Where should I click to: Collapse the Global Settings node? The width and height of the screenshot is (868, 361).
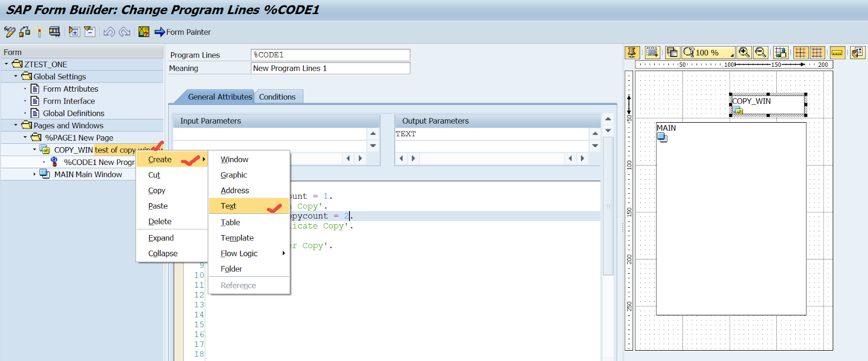(x=16, y=76)
